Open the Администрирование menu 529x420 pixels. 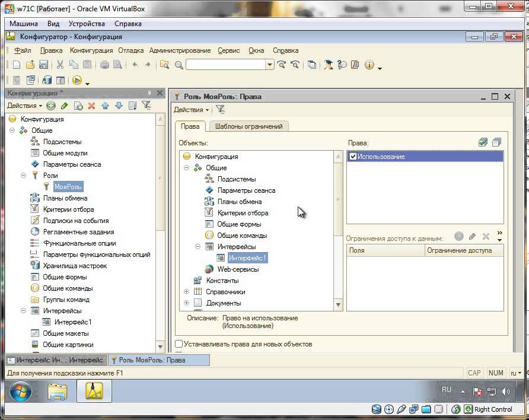pyautogui.click(x=180, y=50)
